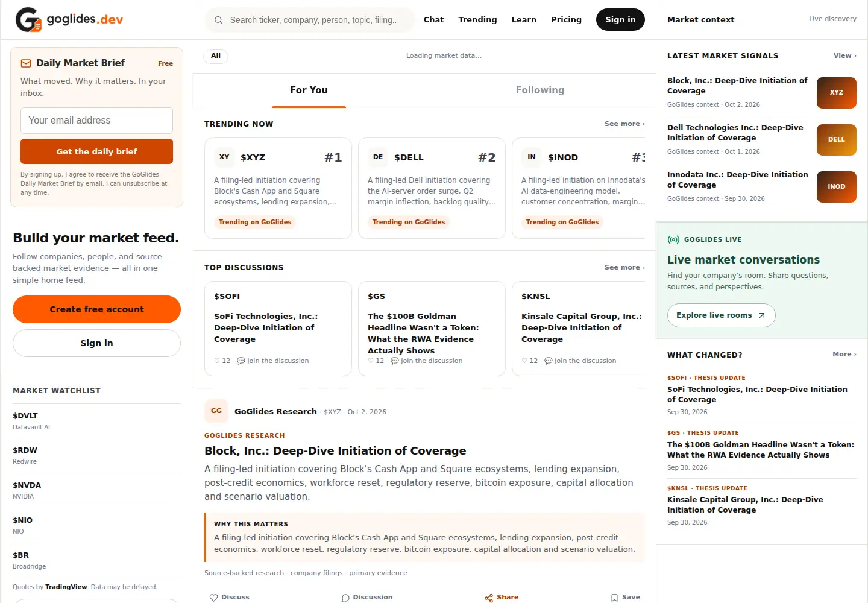This screenshot has width=868, height=603.
Task: Click the XY badge on the $XYZ card
Action: [224, 157]
